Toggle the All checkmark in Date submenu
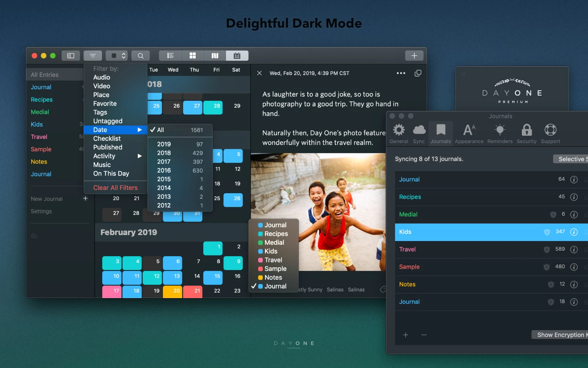The height and width of the screenshot is (368, 588). pos(154,130)
